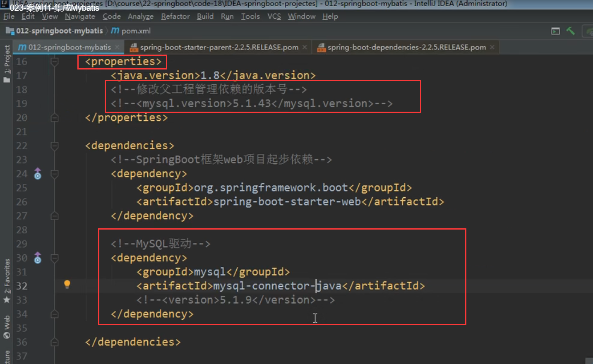Open the View menu
The width and height of the screenshot is (593, 364).
click(x=50, y=16)
